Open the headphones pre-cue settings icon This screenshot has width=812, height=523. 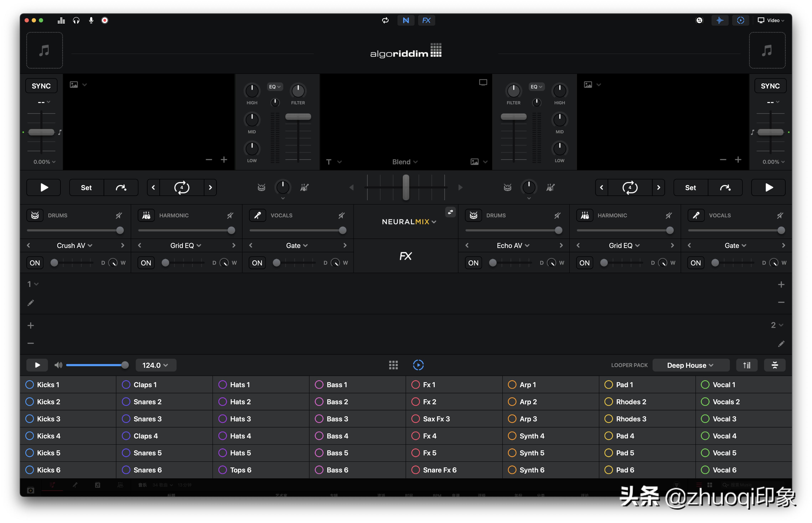(x=76, y=20)
